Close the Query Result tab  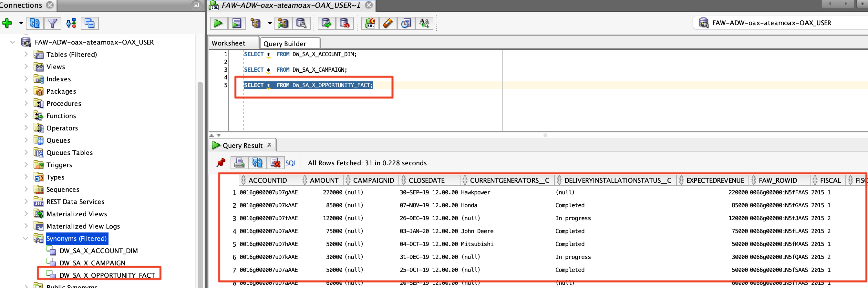(269, 145)
